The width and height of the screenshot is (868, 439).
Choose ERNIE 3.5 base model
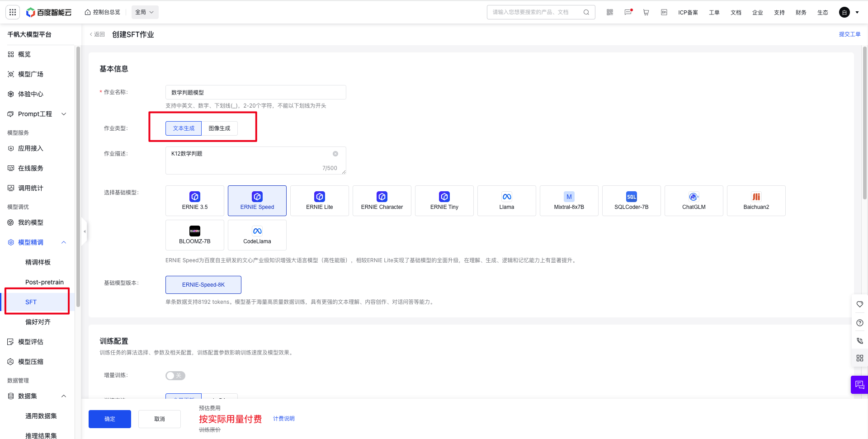point(195,201)
